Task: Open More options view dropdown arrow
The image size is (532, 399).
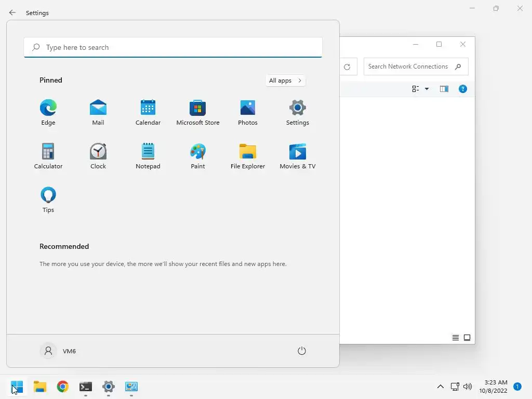Action: (427, 89)
